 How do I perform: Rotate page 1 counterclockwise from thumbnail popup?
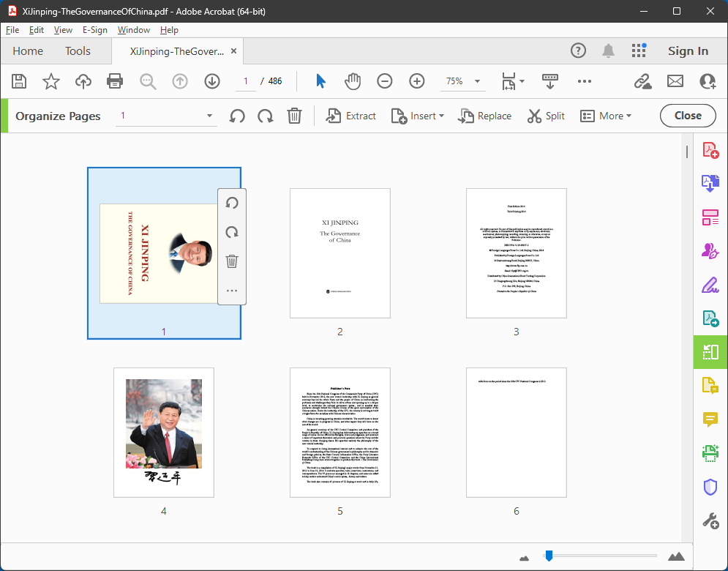[x=232, y=203]
